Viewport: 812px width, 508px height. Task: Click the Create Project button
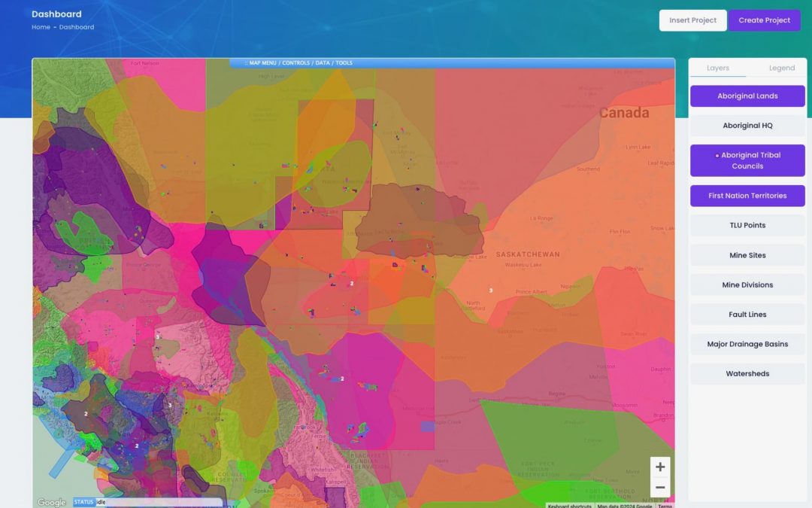[764, 20]
